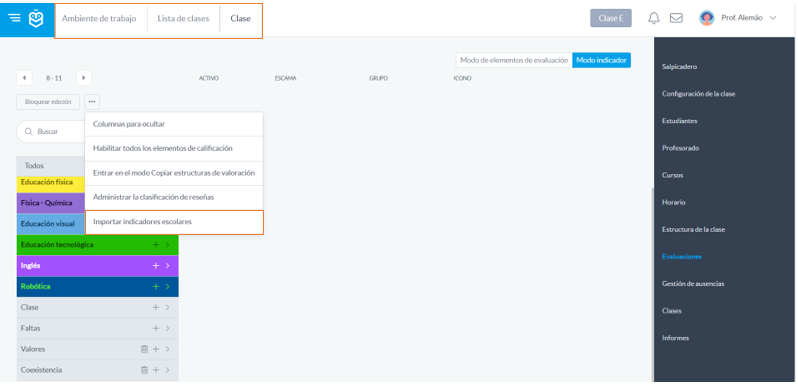Delete Coexistencia with trash icon

[x=144, y=370]
